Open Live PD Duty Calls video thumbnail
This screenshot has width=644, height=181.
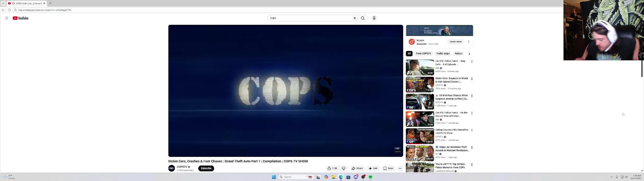(420, 67)
